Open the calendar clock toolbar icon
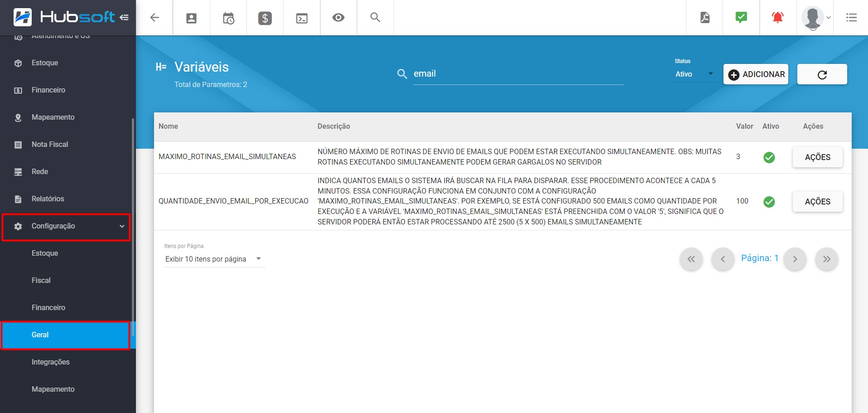This screenshot has height=413, width=868. pyautogui.click(x=228, y=18)
